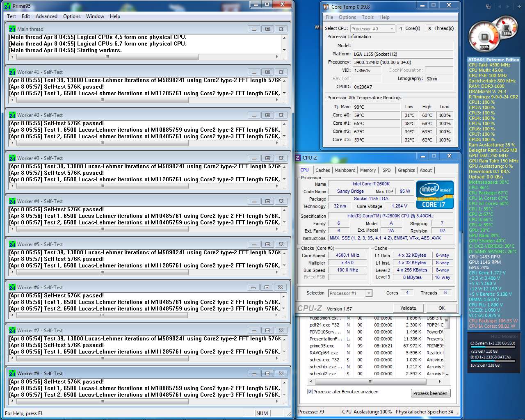
Task: Maximize the Main thread sub-window
Action: (267, 29)
